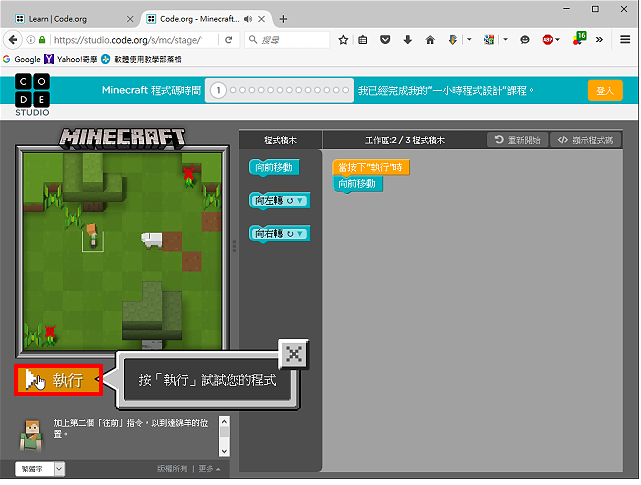Click the toolbar icon with green 16 badge
The width and height of the screenshot is (641, 485).
[579, 38]
